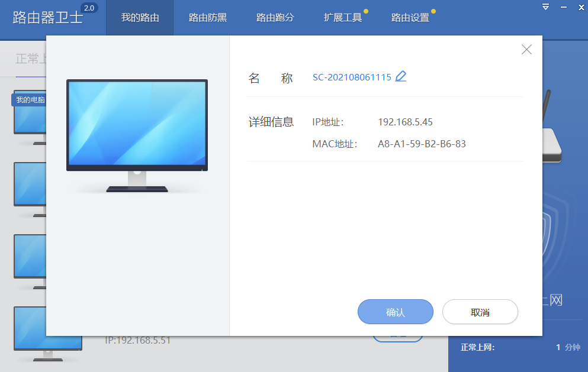Click the MAC地址 label

pos(335,144)
